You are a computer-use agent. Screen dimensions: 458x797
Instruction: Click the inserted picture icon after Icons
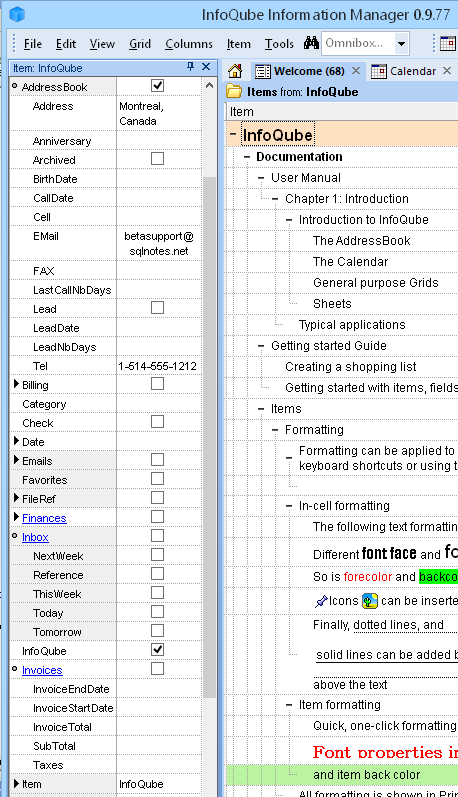(x=370, y=601)
